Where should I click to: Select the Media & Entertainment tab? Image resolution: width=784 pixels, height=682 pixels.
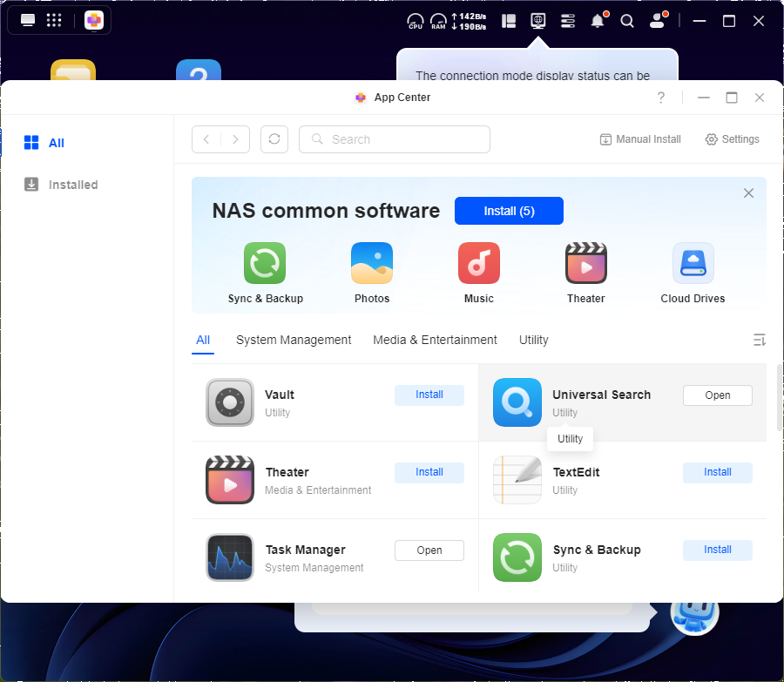(435, 340)
